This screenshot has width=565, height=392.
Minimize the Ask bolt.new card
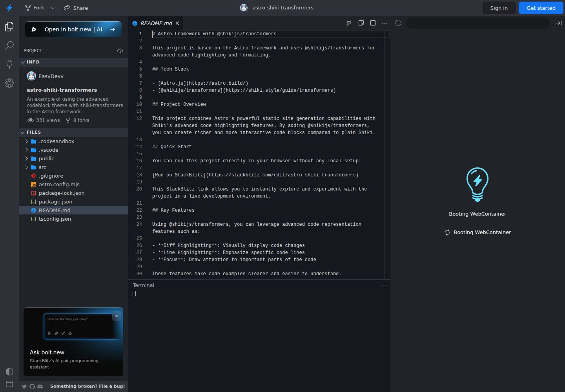(x=117, y=316)
